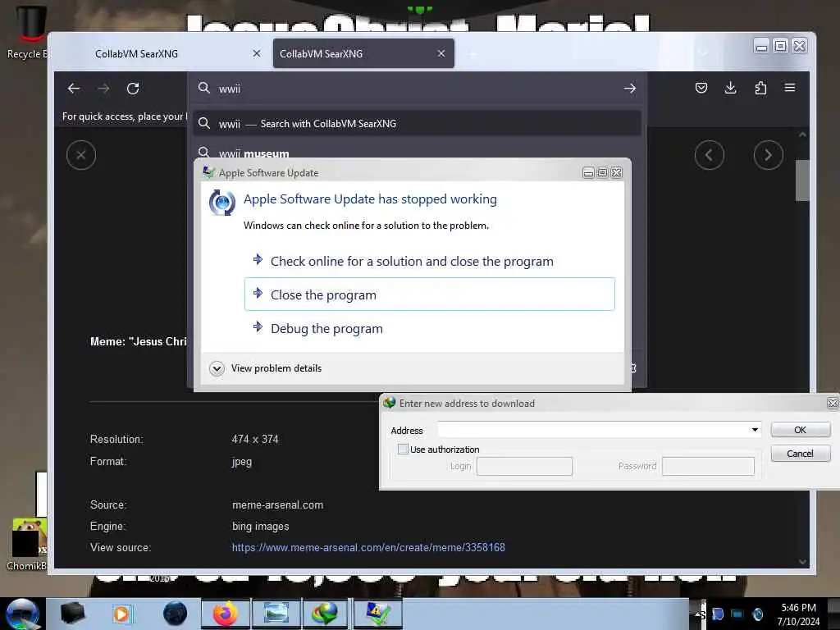
Task: Click the address bar containing wwii
Action: point(417,89)
